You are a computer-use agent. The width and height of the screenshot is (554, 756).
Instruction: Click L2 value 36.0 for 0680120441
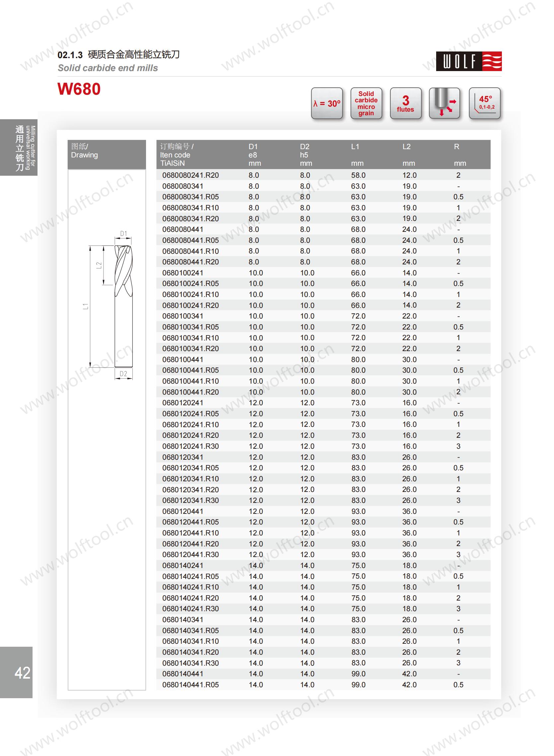point(410,511)
